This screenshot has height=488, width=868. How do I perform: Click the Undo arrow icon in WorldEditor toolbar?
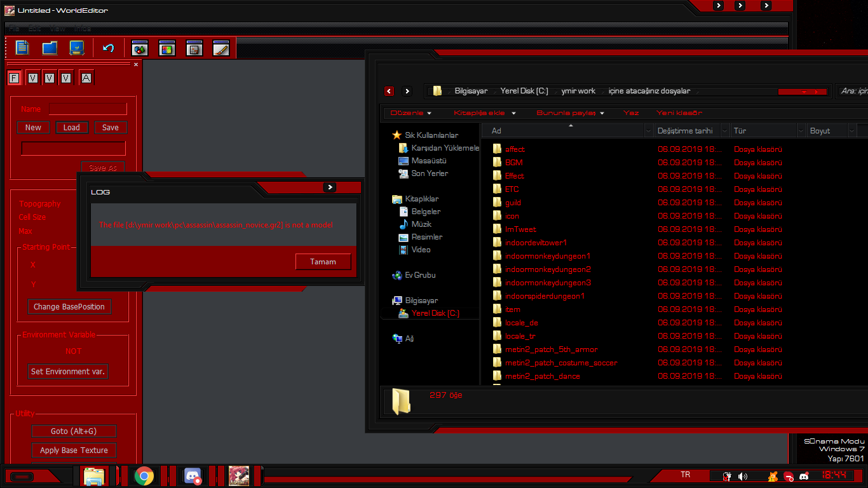click(109, 48)
